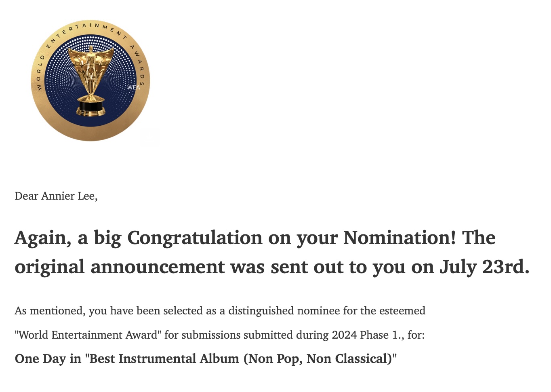Click the World Entertainment Awards logo

point(90,80)
